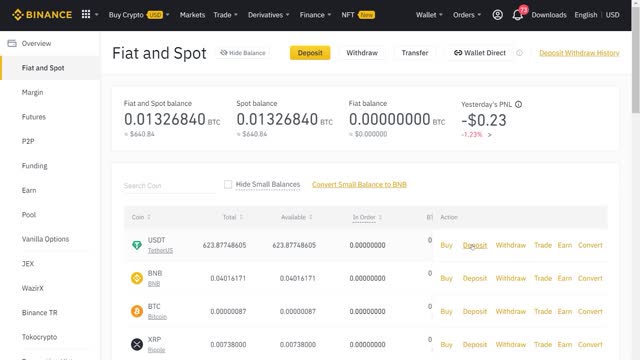The image size is (640, 360).
Task: Sort table by Coin column arrows
Action: tap(149, 217)
